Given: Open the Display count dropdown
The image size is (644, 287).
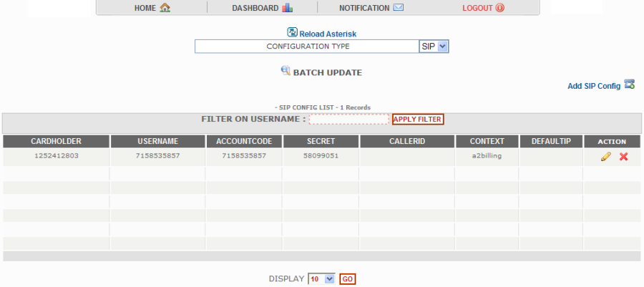Looking at the screenshot, I should [321, 279].
